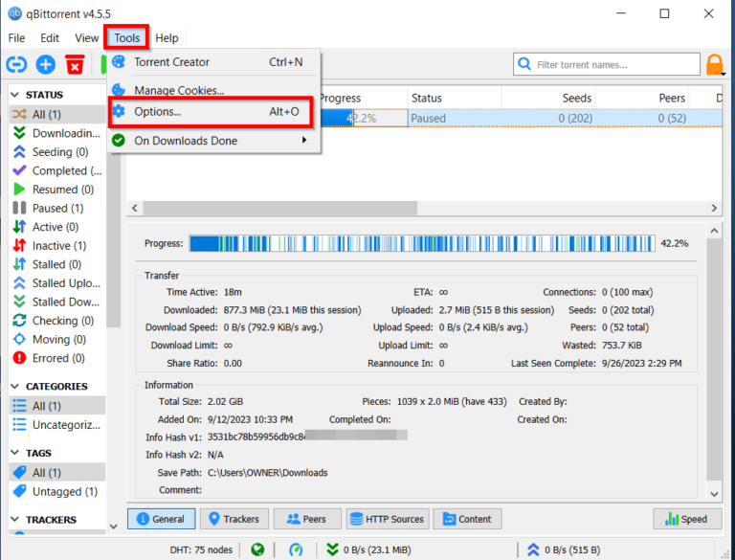Select All (1) under Categories
Screen dimensions: 735x560
(x=57, y=406)
